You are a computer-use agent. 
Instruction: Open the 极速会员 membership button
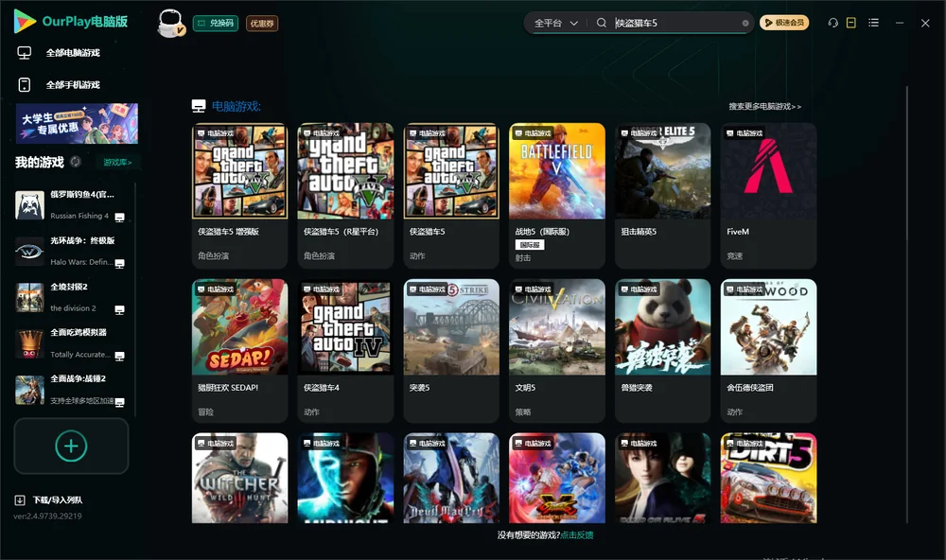(783, 23)
